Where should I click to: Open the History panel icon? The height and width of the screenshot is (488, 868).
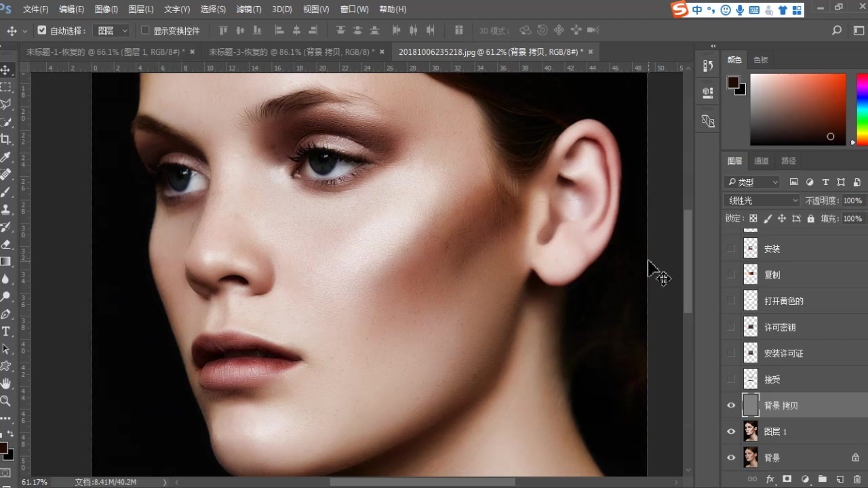(708, 65)
